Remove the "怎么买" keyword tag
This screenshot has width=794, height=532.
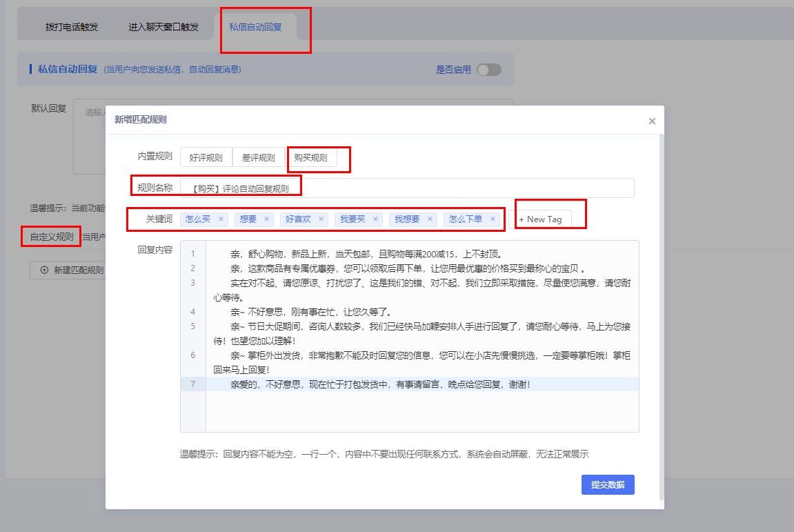219,219
